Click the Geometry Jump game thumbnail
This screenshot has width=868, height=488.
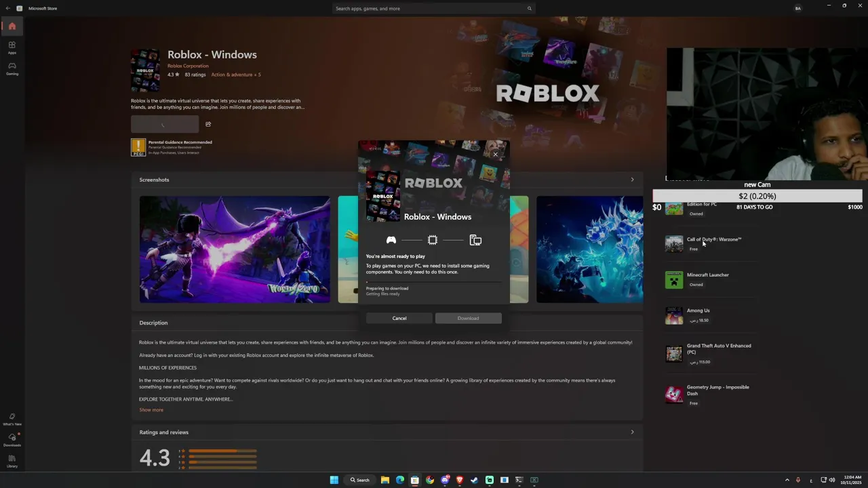tap(674, 394)
